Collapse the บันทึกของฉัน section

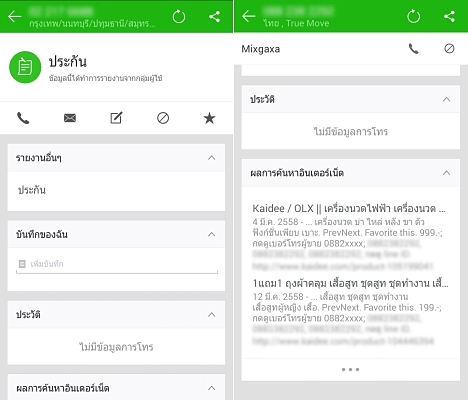pos(211,234)
